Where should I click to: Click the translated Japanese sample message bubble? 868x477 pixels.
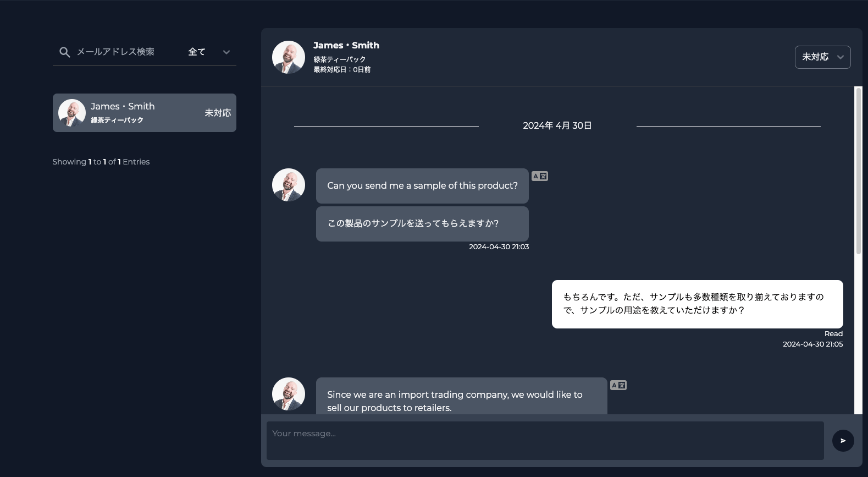(422, 223)
